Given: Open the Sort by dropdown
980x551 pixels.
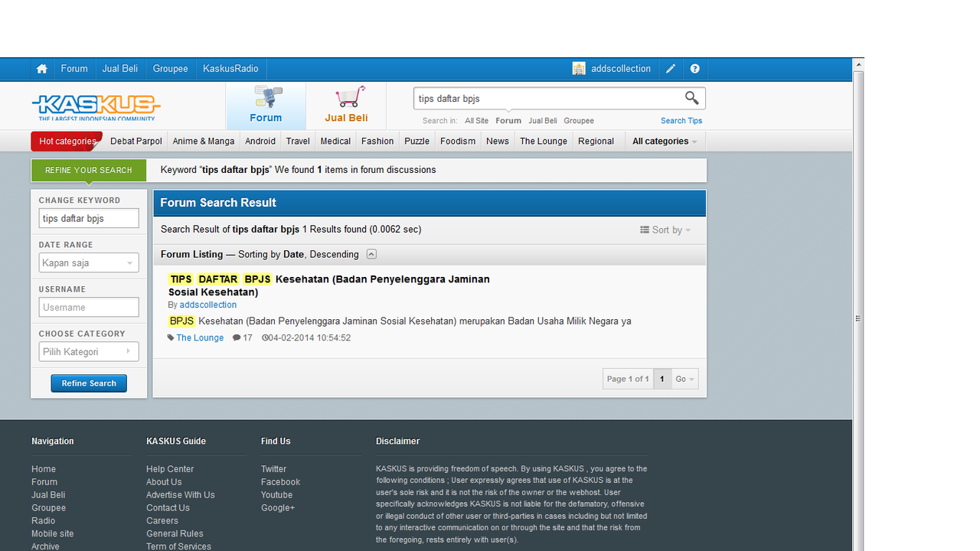Looking at the screenshot, I should coord(665,230).
